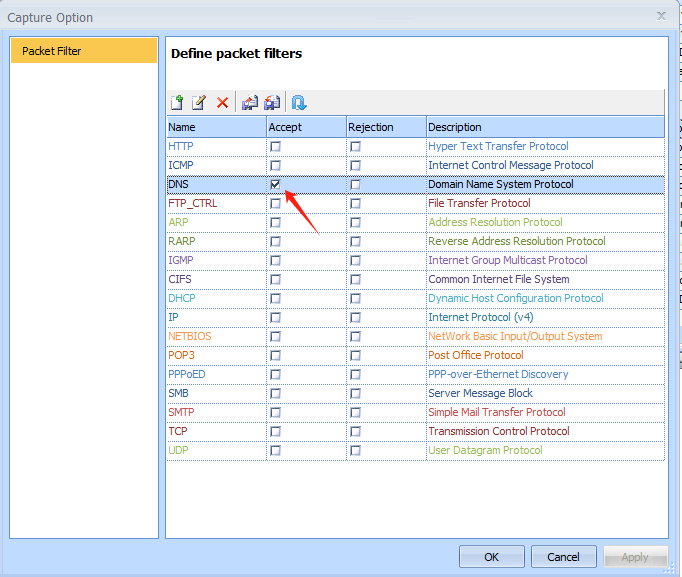
Task: Click the OK button
Action: pos(491,557)
